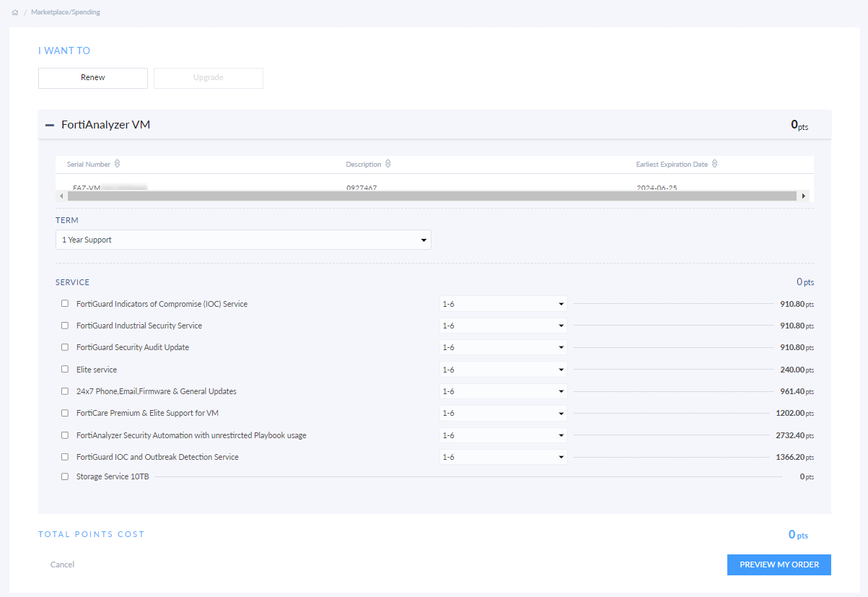This screenshot has height=597, width=868.
Task: Click table horizontal scrollbar right arrow
Action: coord(804,196)
